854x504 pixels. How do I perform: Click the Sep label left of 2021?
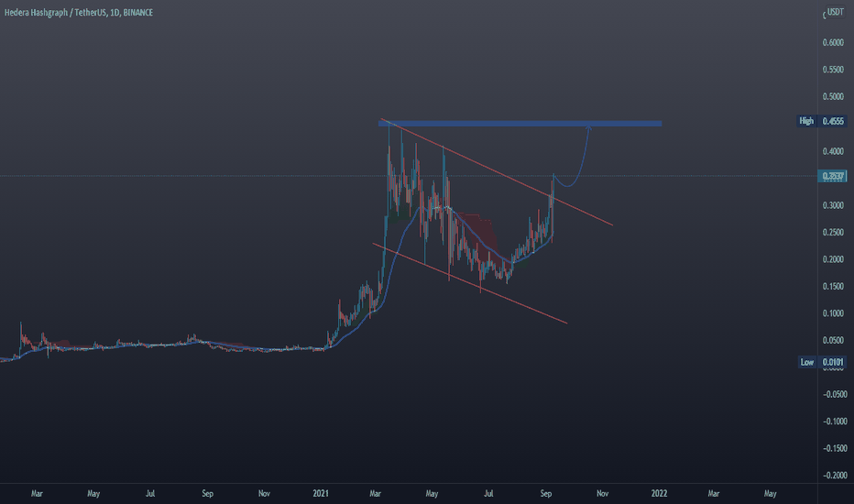pos(207,493)
